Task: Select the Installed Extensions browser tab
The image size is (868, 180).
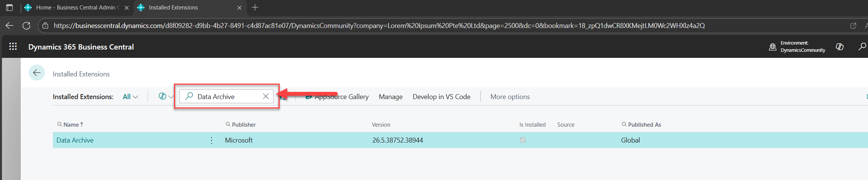Action: point(189,8)
